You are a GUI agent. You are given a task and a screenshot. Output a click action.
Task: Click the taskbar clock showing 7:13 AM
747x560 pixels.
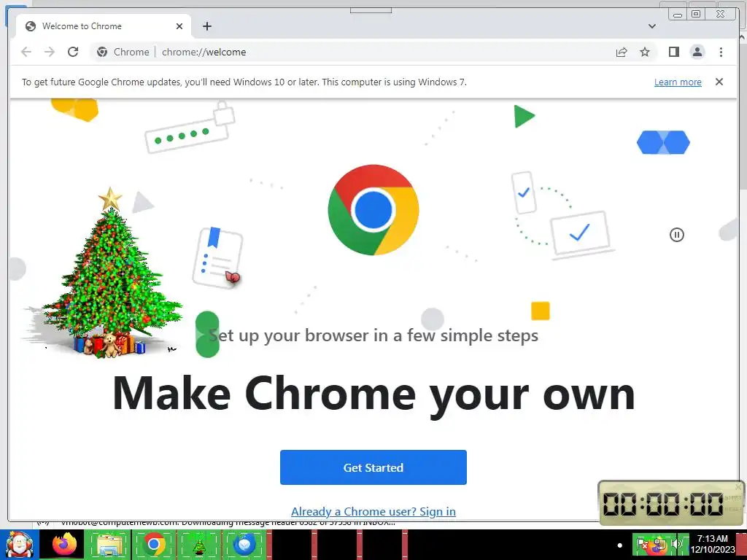coord(713,544)
